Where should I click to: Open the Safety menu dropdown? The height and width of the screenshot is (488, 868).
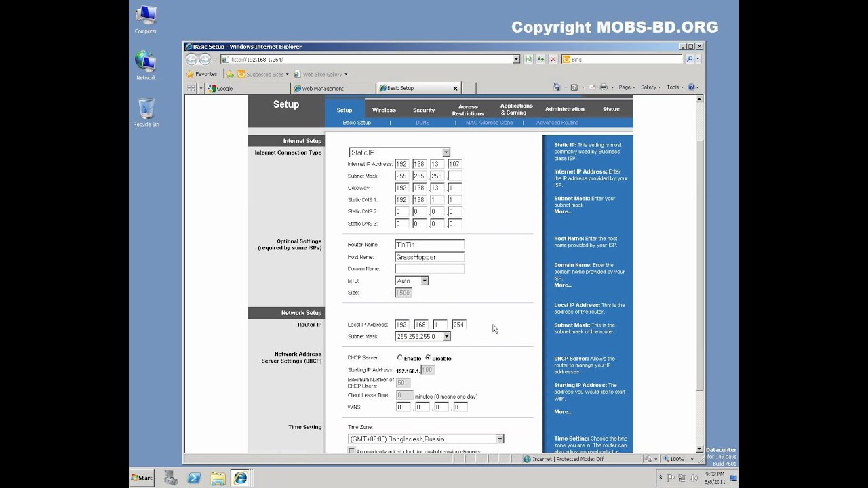(651, 87)
